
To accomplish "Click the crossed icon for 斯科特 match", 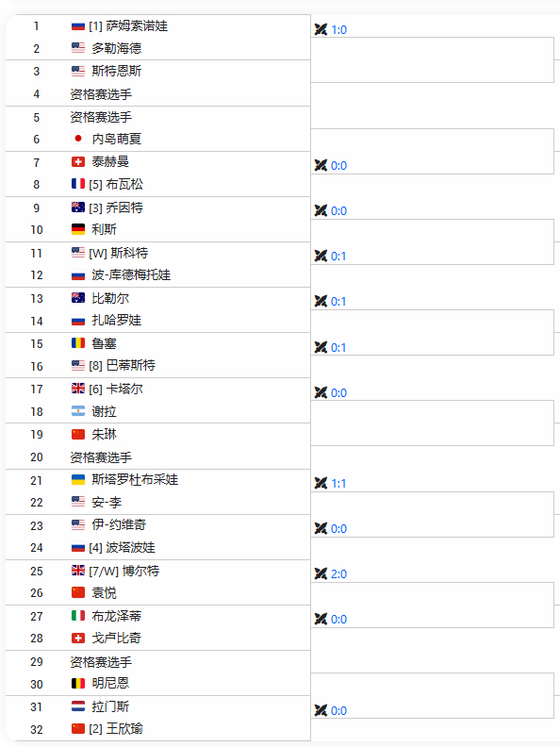I will tap(321, 256).
